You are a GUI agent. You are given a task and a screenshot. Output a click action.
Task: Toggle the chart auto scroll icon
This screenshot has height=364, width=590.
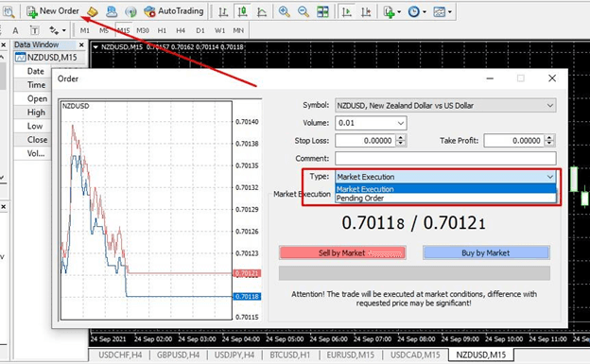[347, 11]
